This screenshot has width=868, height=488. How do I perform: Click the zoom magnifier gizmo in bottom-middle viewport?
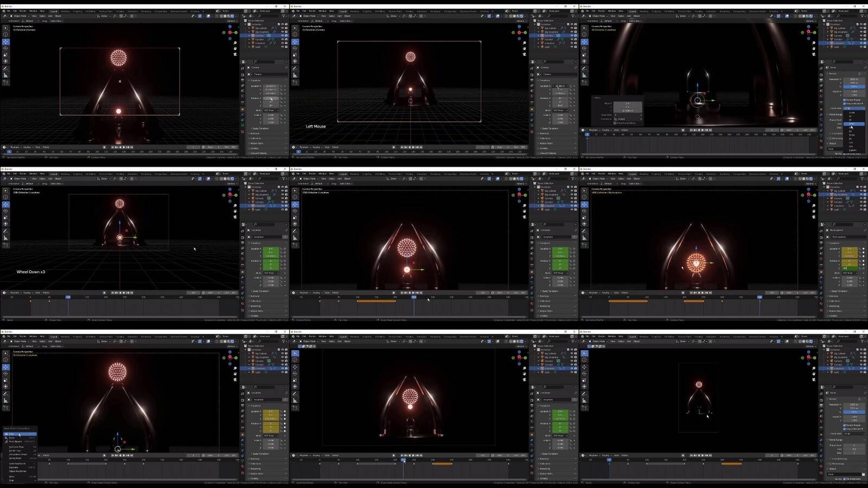(x=524, y=368)
